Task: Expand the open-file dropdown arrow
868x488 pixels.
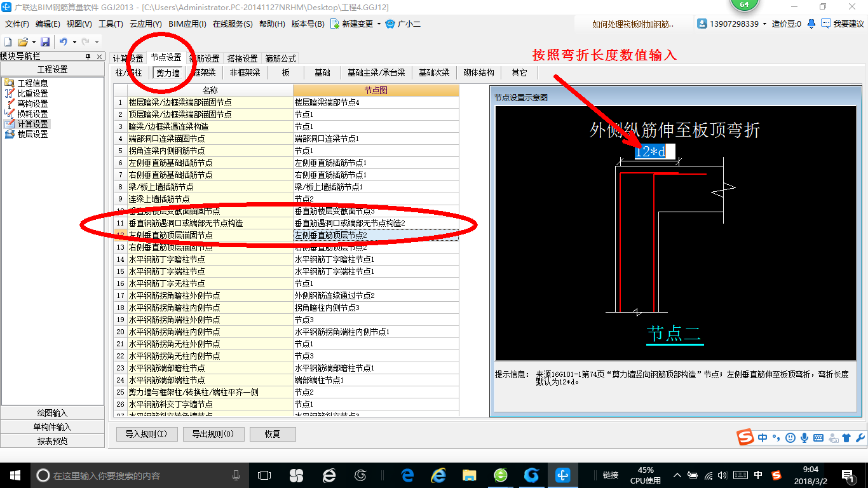Action: (x=33, y=42)
